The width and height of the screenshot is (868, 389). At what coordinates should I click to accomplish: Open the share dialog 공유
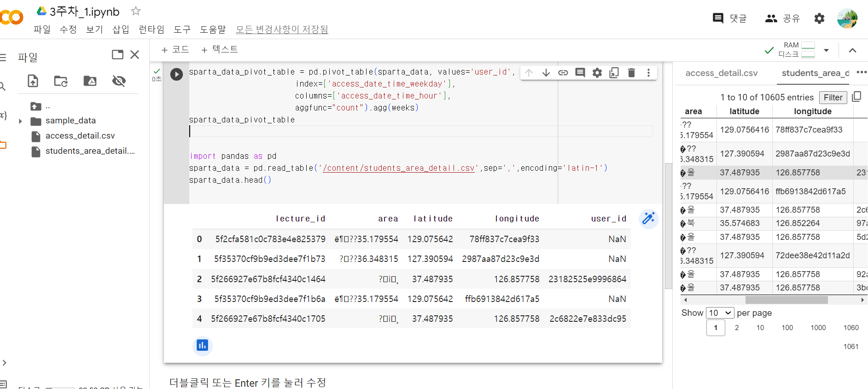tap(782, 18)
